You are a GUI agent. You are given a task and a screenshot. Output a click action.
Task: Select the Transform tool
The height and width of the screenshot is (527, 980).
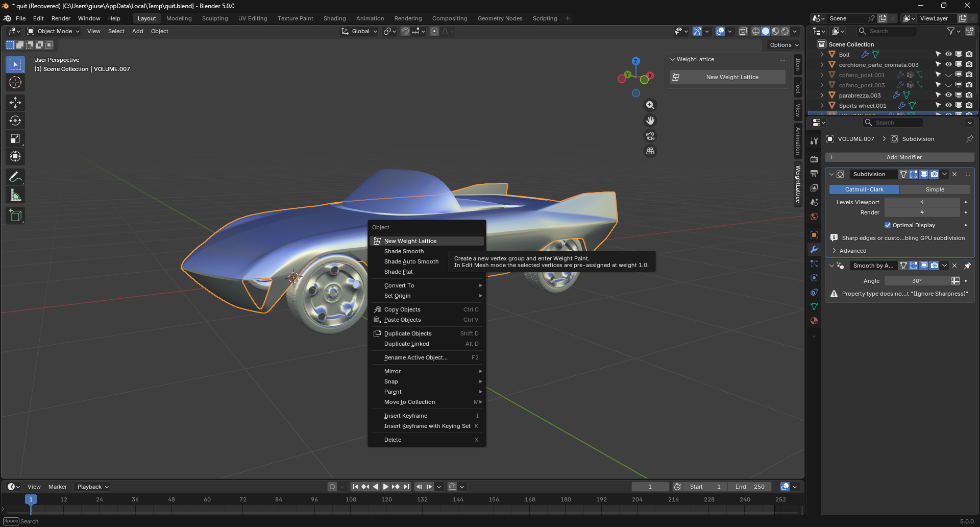tap(15, 156)
